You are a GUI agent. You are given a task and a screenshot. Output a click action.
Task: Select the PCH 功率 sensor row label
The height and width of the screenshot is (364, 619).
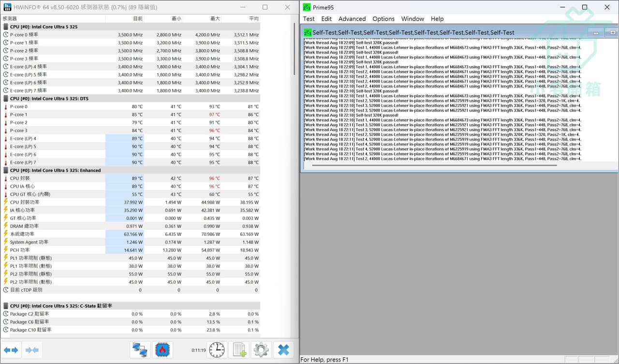click(20, 250)
